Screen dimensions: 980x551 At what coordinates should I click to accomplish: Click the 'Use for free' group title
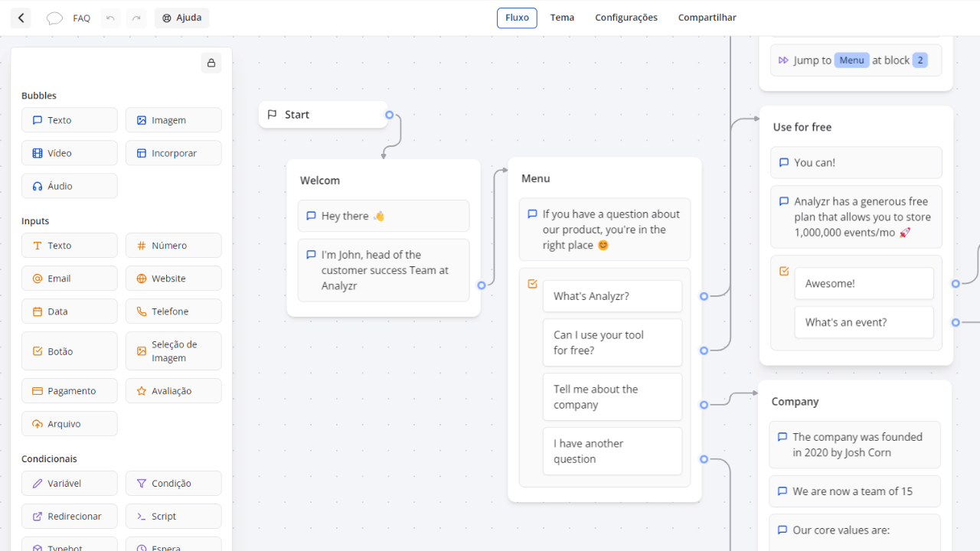[802, 127]
